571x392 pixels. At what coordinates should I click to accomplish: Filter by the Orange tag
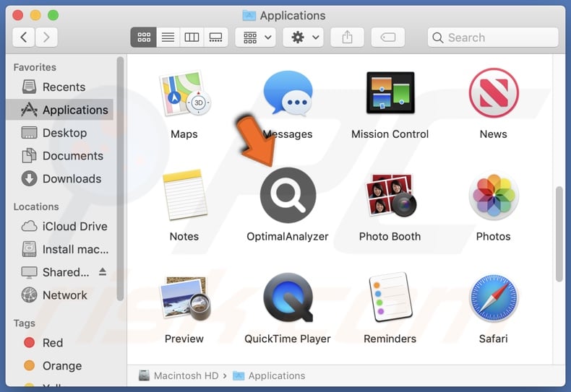coord(60,365)
